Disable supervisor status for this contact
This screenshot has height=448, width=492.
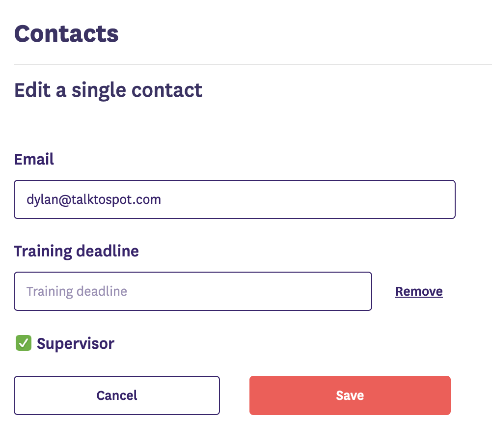(x=24, y=343)
